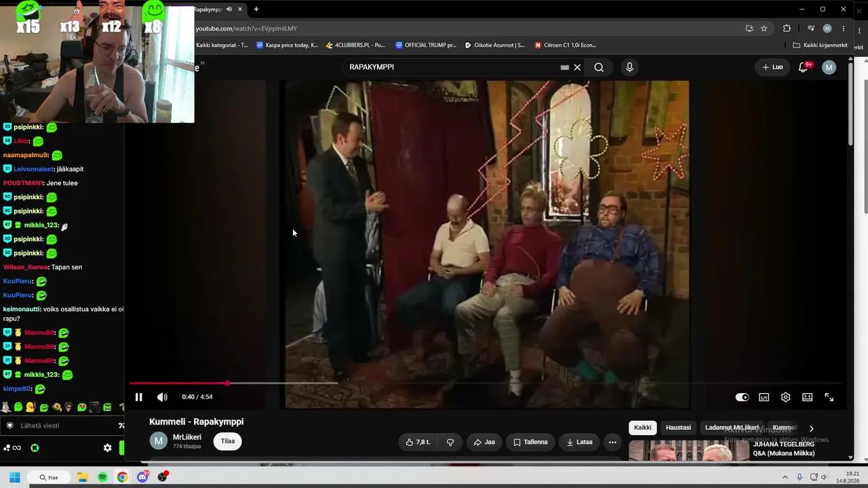868x488 pixels.
Task: Run search with magnifier button
Action: (x=599, y=67)
